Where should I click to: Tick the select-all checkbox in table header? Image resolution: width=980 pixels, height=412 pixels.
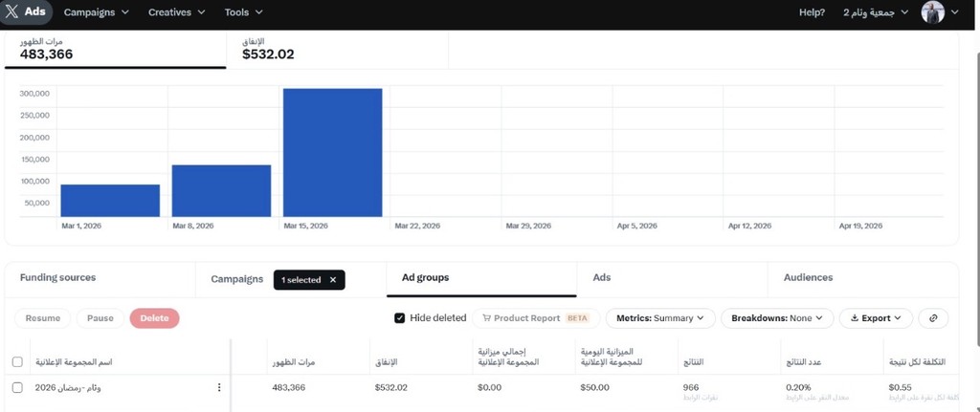point(17,362)
